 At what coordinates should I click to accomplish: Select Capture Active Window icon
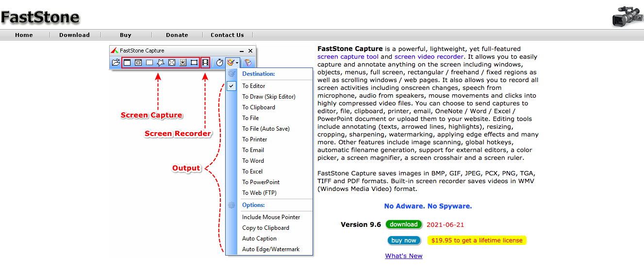(127, 62)
